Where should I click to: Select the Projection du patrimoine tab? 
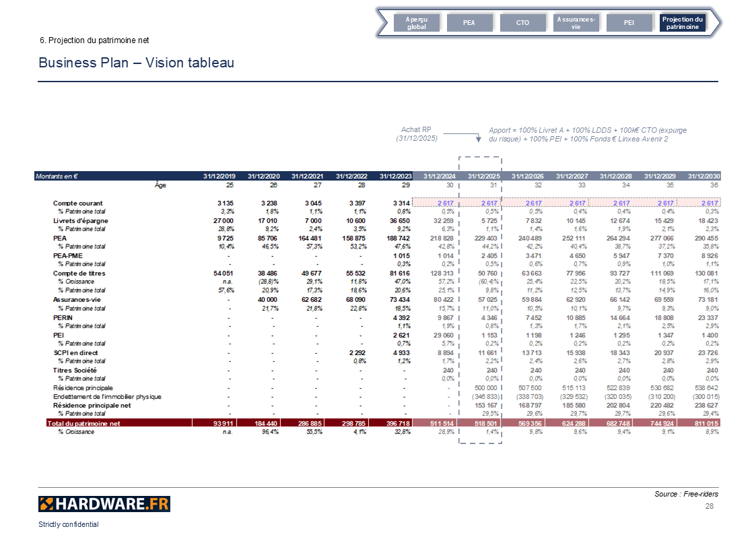click(682, 23)
